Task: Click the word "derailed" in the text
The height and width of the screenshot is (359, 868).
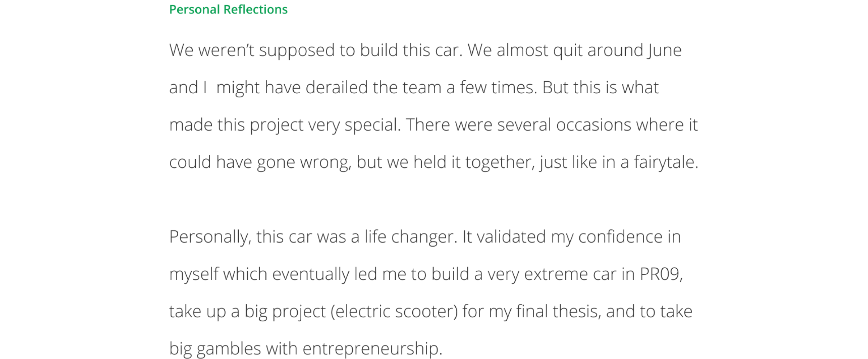Action: point(336,87)
